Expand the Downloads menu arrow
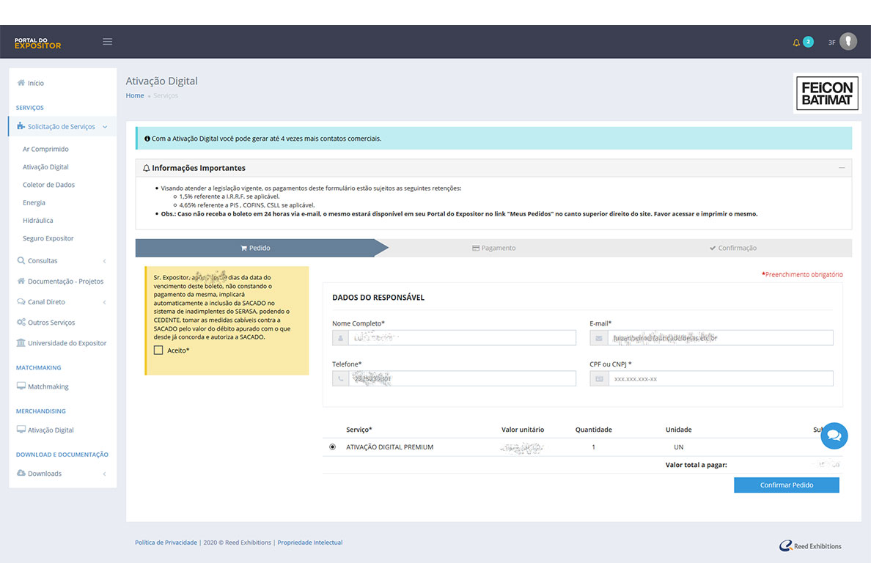Image resolution: width=871 pixels, height=588 pixels. (104, 474)
